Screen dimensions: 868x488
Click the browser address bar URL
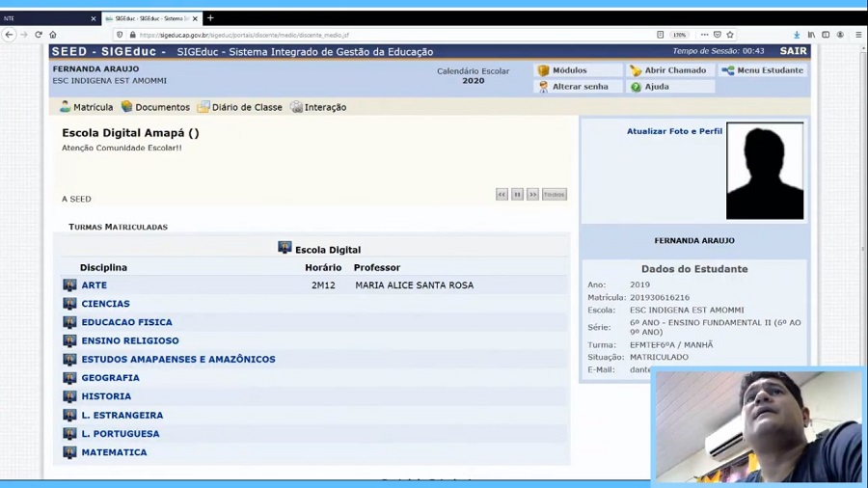244,35
